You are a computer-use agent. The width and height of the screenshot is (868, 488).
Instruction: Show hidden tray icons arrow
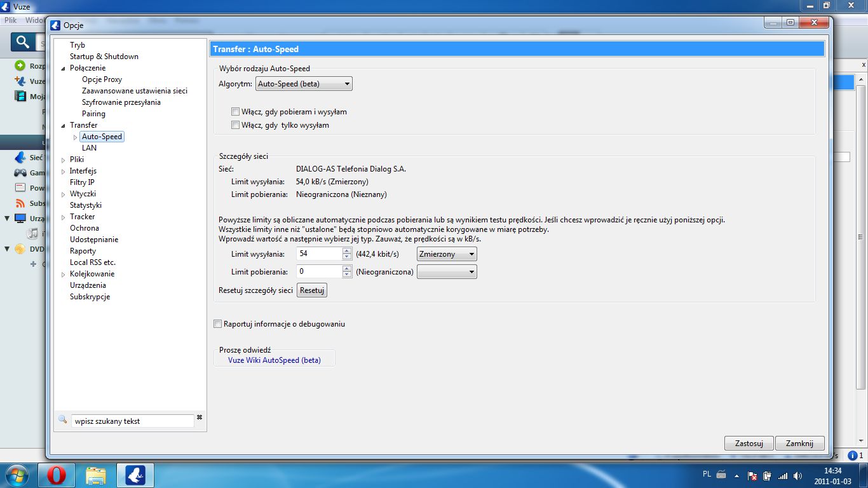point(737,475)
